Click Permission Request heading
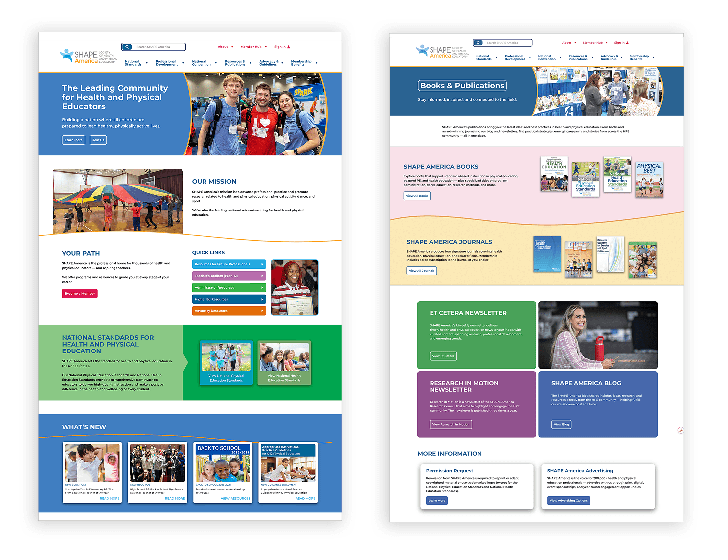This screenshot has height=560, width=728. (449, 471)
